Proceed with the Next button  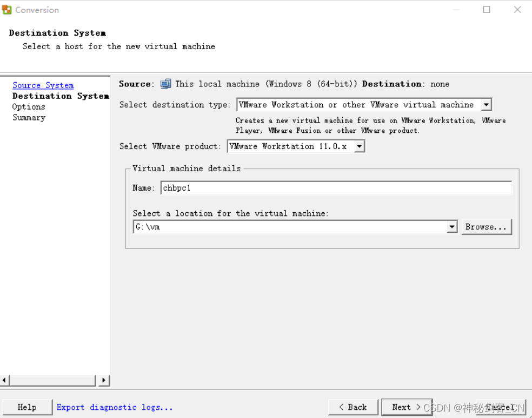click(407, 407)
